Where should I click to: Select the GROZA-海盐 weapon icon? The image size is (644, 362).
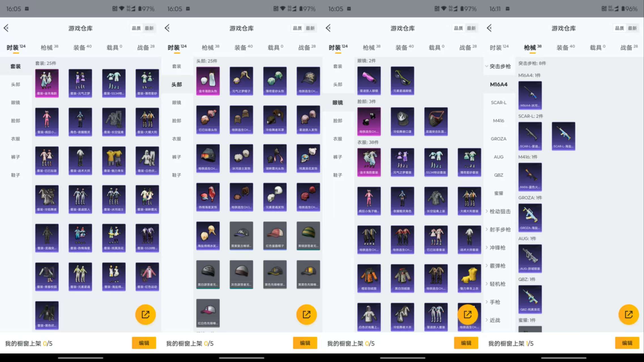coord(530,218)
